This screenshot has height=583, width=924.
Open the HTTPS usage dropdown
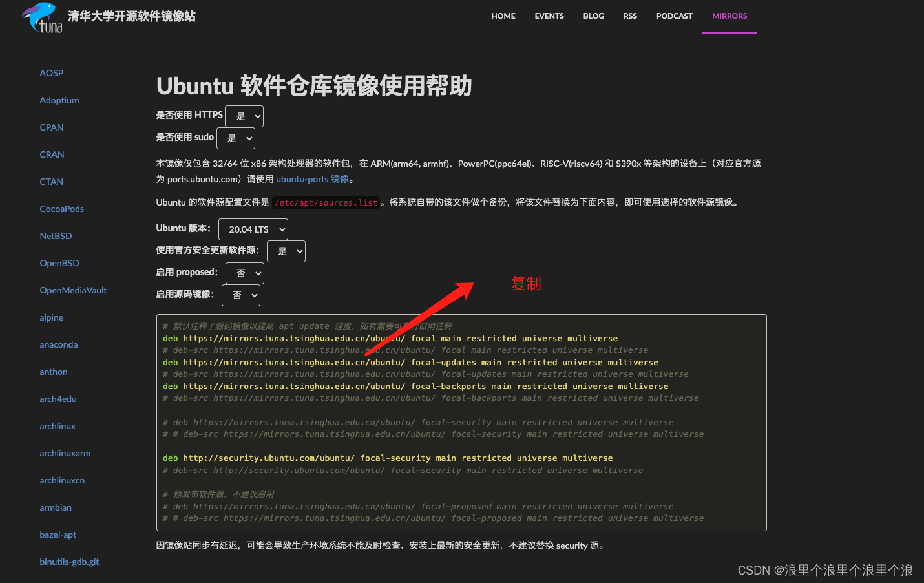tap(244, 116)
